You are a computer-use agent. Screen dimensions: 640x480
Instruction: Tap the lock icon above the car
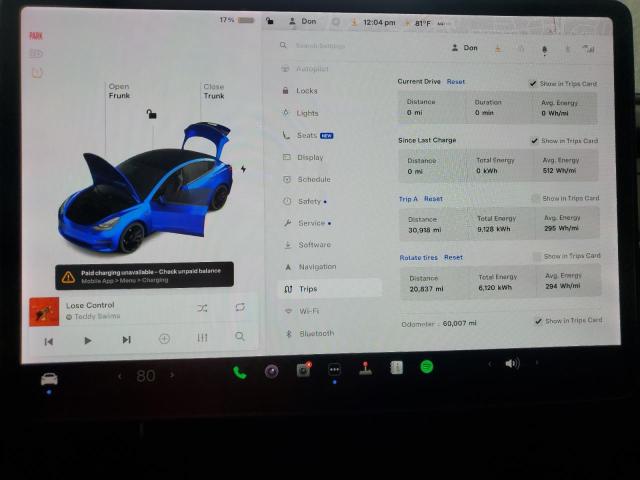click(151, 114)
